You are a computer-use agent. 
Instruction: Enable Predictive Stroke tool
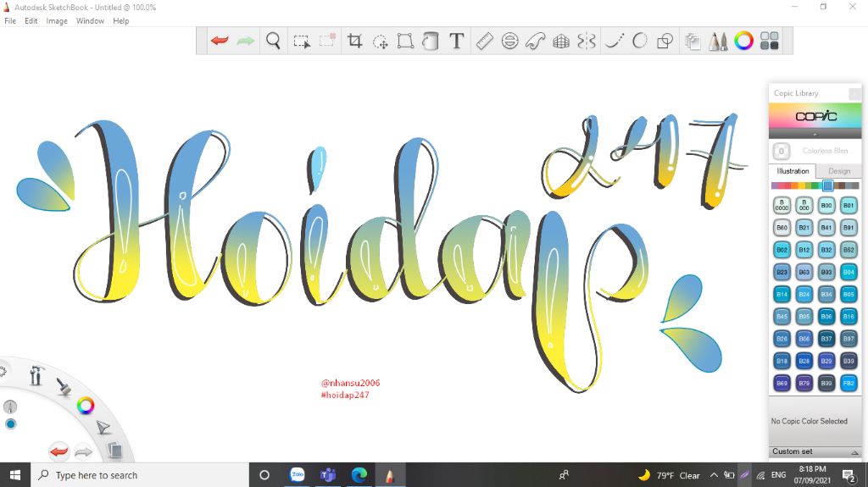(x=639, y=41)
